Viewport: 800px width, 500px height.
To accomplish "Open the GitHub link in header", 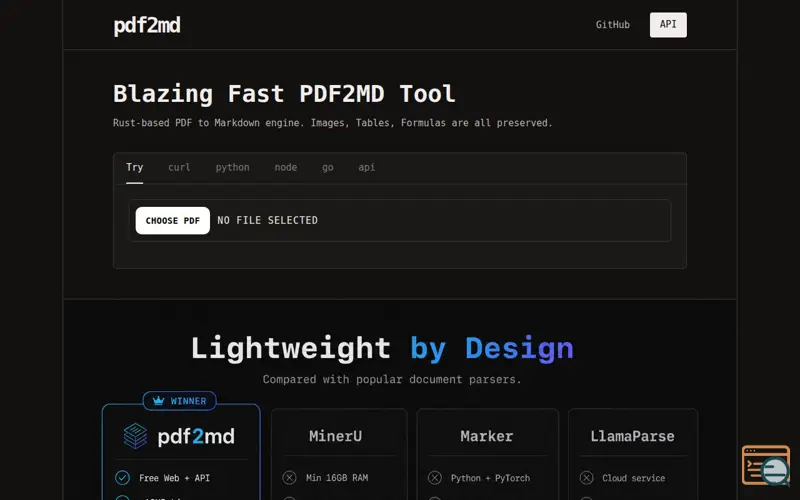I will (612, 24).
